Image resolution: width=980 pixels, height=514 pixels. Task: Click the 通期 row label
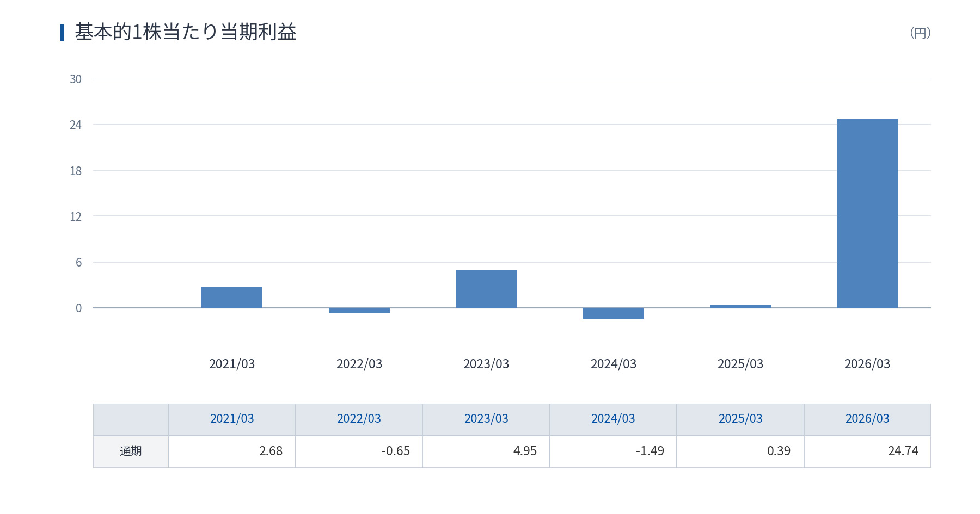point(131,451)
